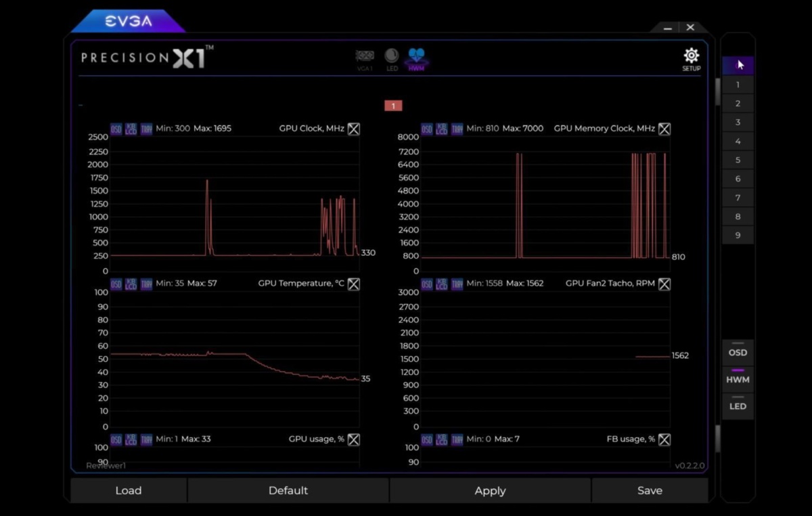Uncheck the GPU Memory Clock, MHz graph checkbox

pos(664,129)
